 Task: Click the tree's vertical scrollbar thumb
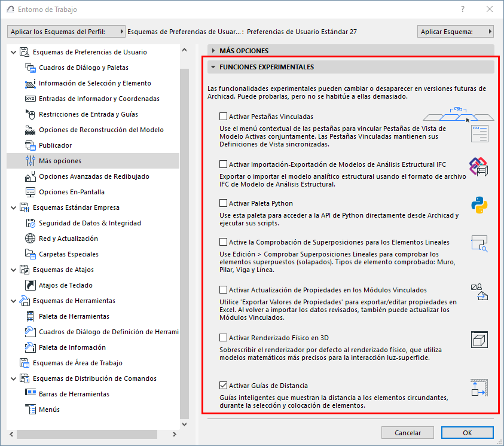(x=185, y=244)
